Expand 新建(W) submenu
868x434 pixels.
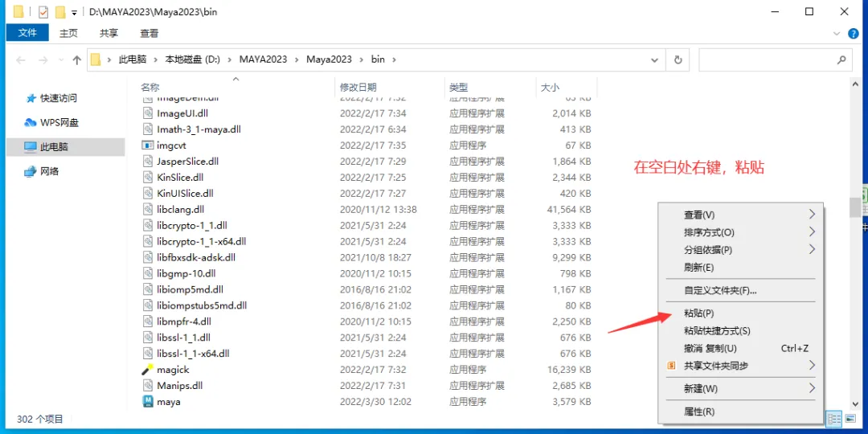coord(812,388)
